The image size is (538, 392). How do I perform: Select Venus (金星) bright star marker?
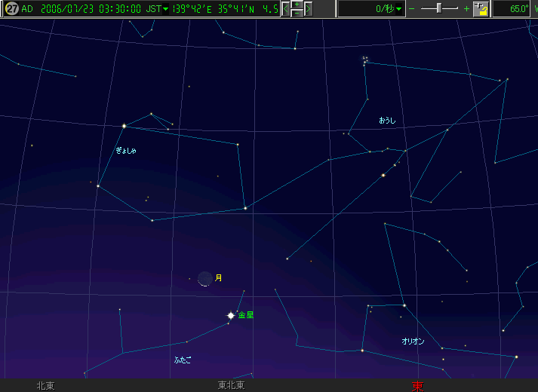click(231, 315)
